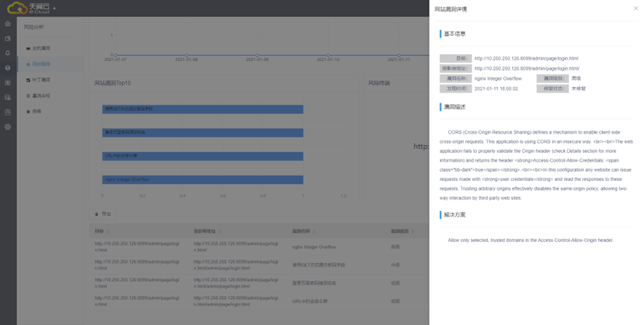Close the 网站漏洞详情 details panel

pos(636,8)
